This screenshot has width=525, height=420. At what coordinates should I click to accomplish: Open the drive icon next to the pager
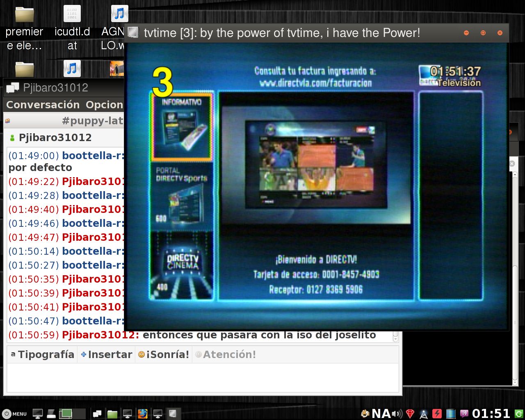coord(51,414)
